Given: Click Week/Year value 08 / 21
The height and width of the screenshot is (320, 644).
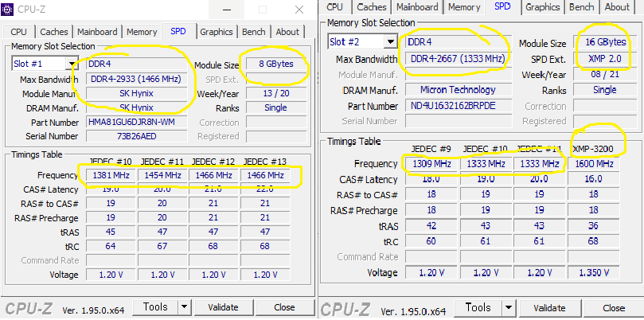Looking at the screenshot, I should tap(607, 74).
